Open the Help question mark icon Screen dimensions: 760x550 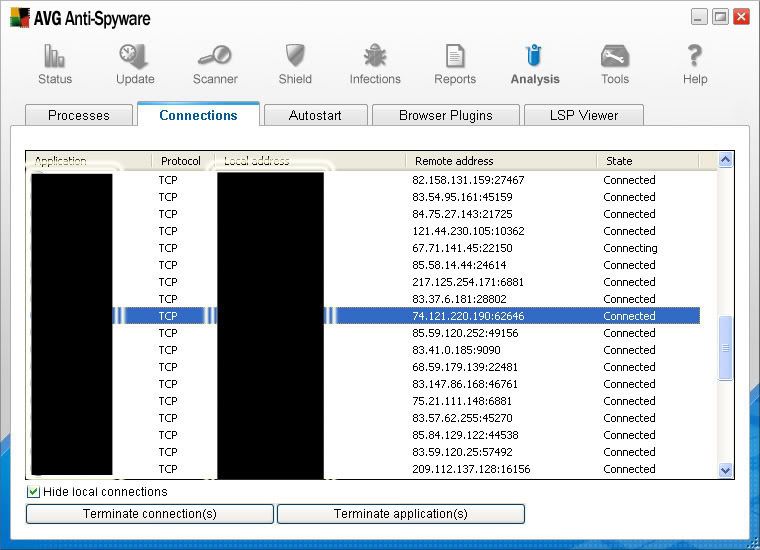pyautogui.click(x=695, y=55)
